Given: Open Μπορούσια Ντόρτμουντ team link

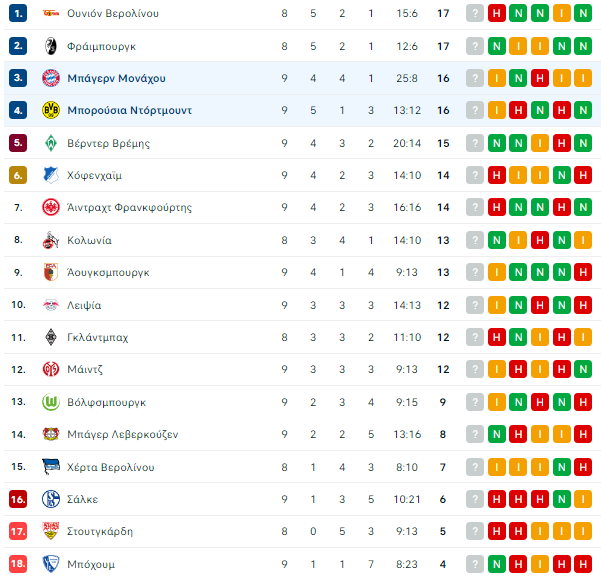Looking at the screenshot, I should 129,110.
